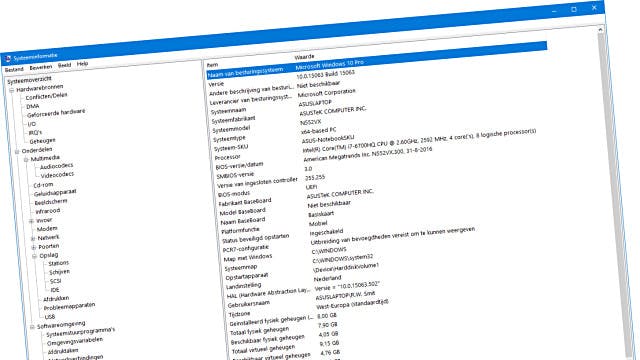This screenshot has height=360, width=640.
Task: Click the Systeeminformatie app icon in title bar
Action: pos(9,59)
